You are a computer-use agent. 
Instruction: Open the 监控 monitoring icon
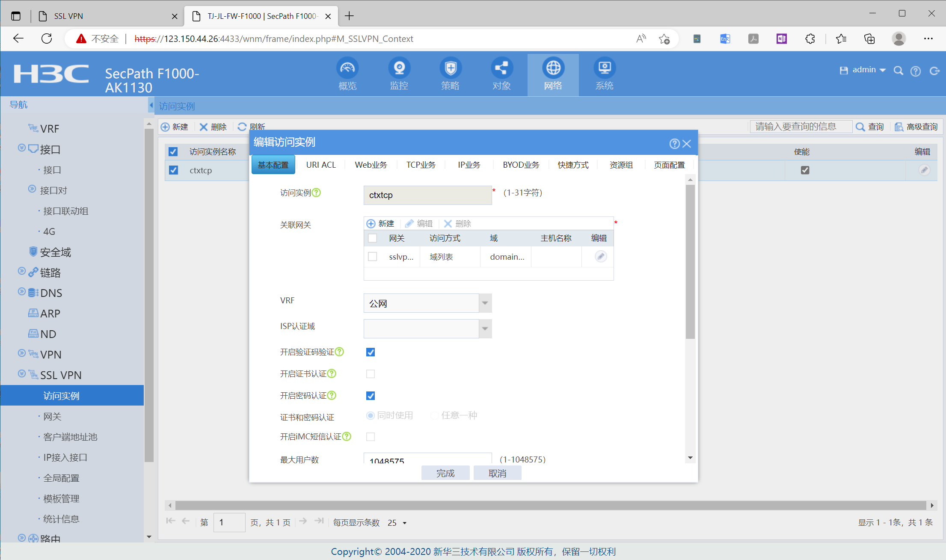click(x=399, y=68)
